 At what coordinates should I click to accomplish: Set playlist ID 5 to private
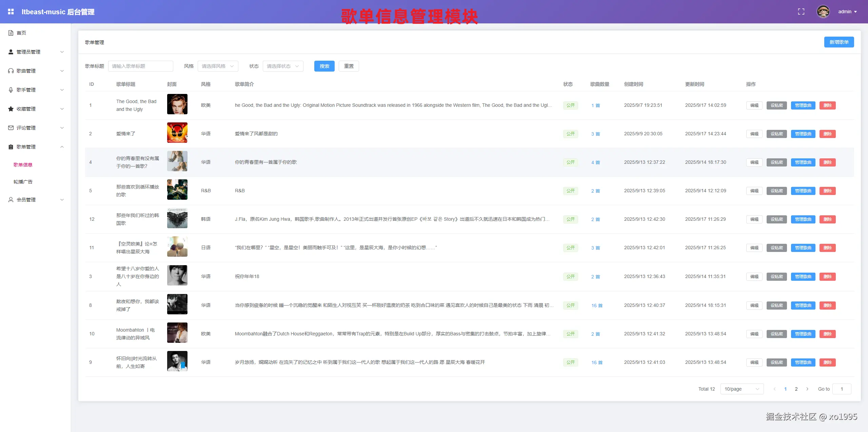click(x=776, y=191)
